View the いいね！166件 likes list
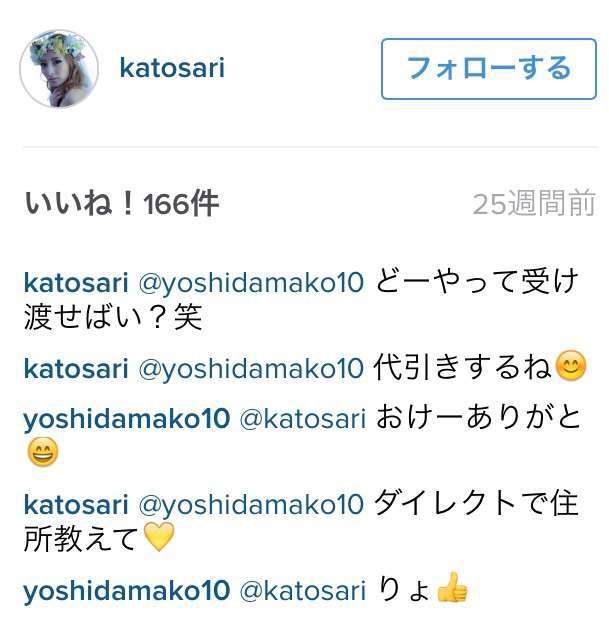Viewport: 609px width, 622px height. 121,204
